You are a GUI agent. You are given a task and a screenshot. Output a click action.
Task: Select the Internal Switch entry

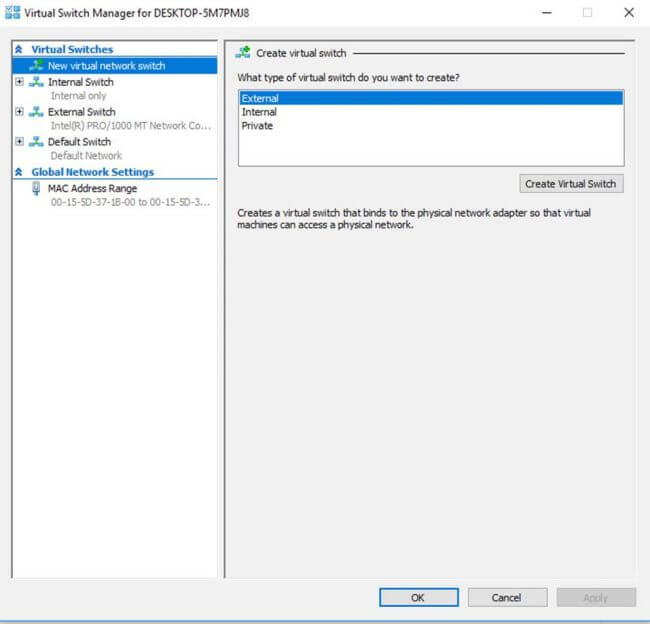coord(80,82)
